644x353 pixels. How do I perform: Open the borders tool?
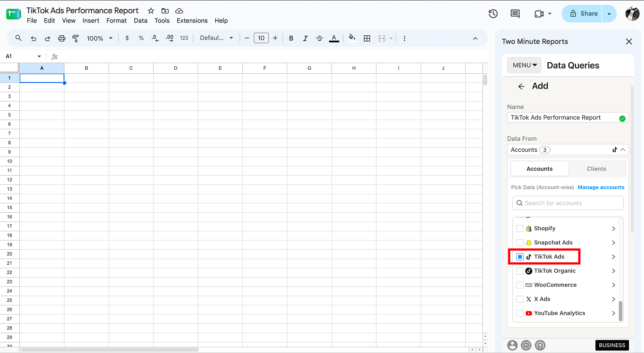(x=367, y=38)
